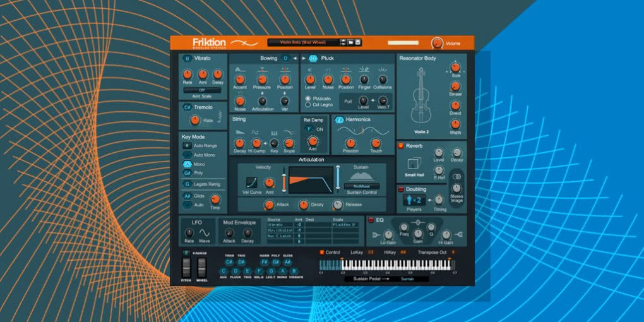Click the LoKey C2 value
The width and height of the screenshot is (644, 322).
point(371,252)
